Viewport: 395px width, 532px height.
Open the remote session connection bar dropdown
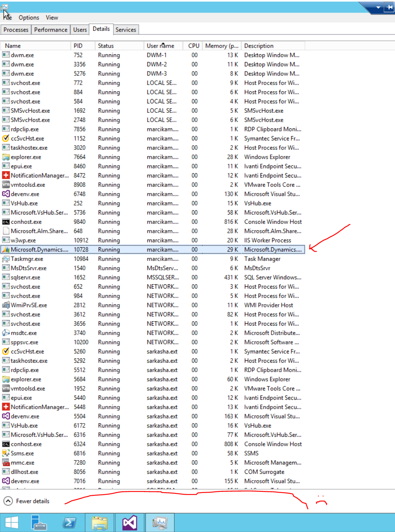pos(378,7)
